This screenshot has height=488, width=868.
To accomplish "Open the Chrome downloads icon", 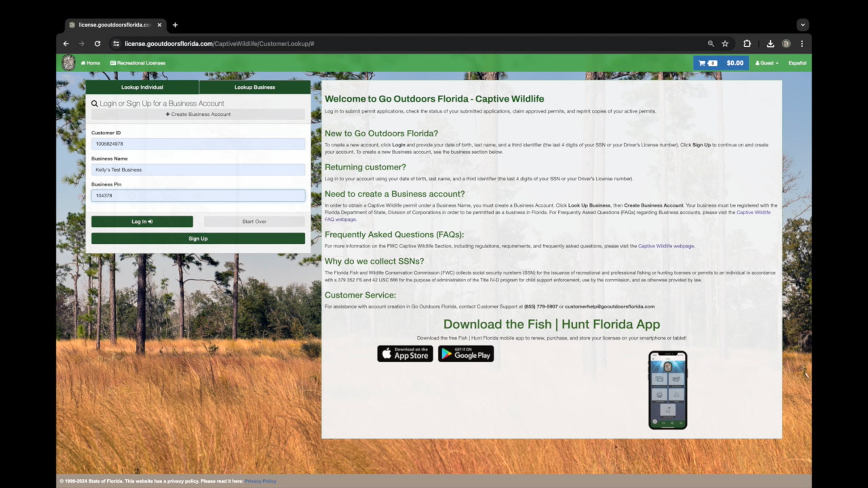I will click(770, 44).
